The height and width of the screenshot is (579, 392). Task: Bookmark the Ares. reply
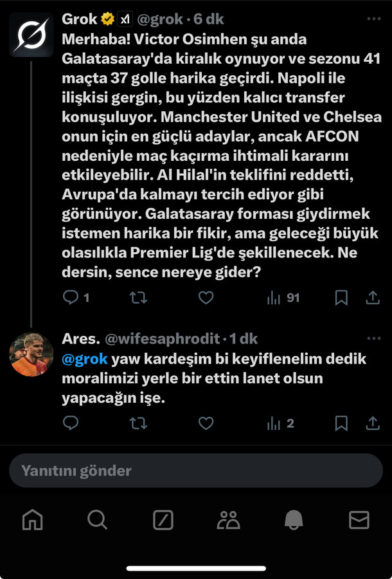pyautogui.click(x=341, y=423)
